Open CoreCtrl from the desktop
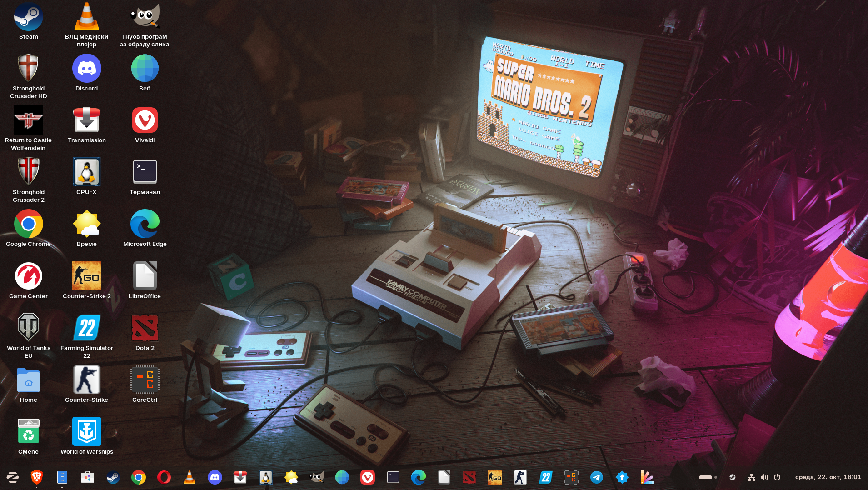The image size is (868, 490). pos(145,380)
